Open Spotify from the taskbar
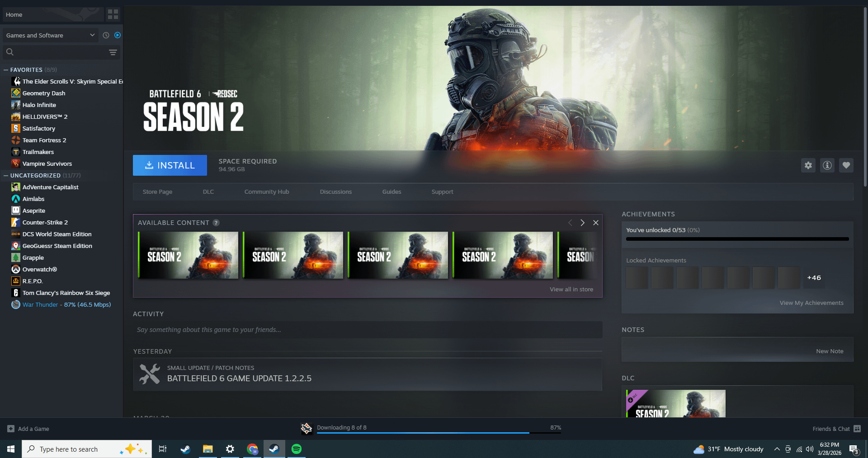The height and width of the screenshot is (458, 868). pyautogui.click(x=297, y=449)
